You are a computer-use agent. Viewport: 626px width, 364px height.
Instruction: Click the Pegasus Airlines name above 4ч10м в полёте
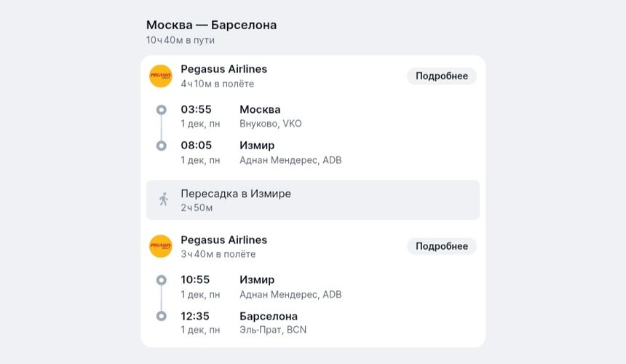click(x=223, y=69)
